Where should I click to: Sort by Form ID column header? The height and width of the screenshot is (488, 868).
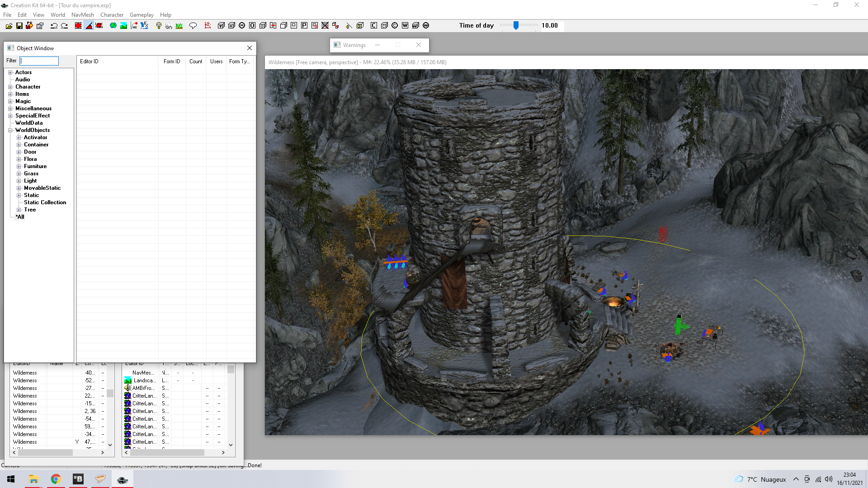(172, 61)
